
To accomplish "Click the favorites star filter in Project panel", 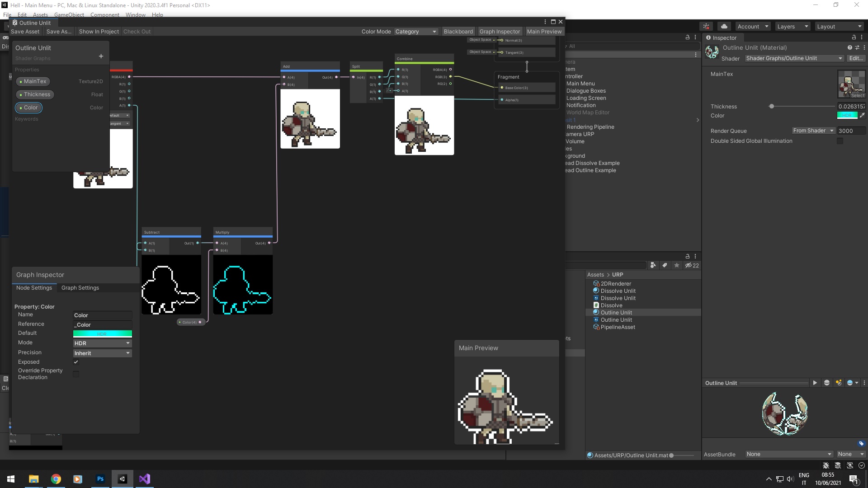I will click(676, 265).
